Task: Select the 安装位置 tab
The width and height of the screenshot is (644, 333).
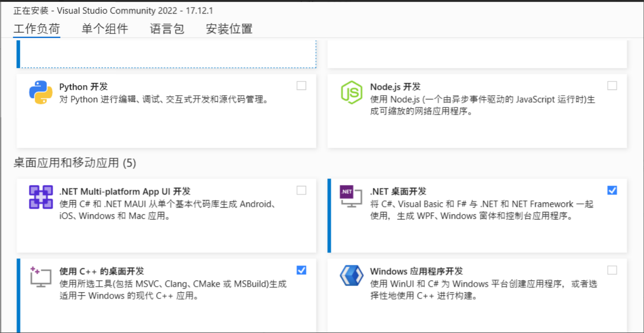Action: tap(229, 29)
